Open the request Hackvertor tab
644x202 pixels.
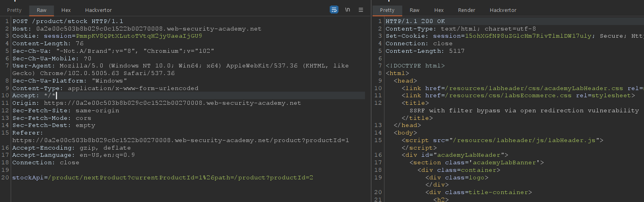coord(98,10)
